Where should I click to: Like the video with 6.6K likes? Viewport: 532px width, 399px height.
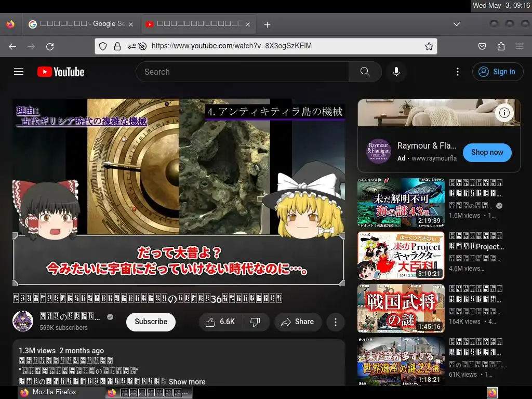220,322
